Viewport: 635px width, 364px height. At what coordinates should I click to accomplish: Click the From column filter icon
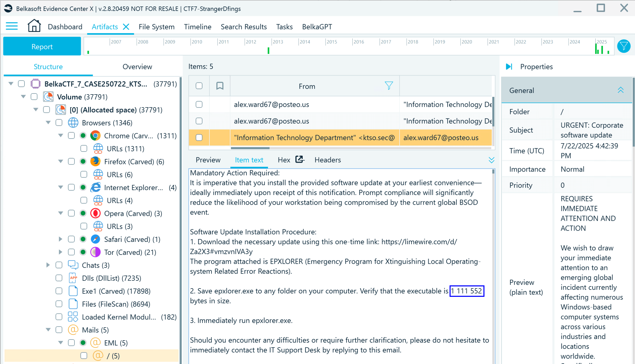point(389,86)
